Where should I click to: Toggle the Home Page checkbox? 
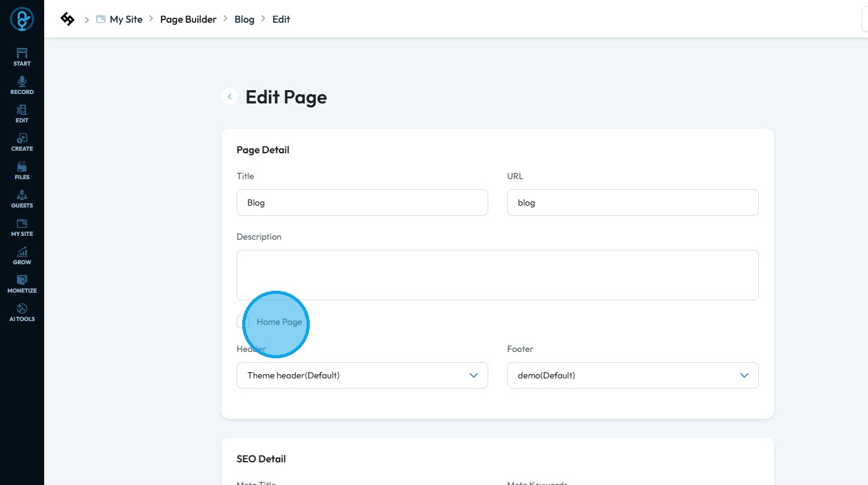(x=242, y=322)
